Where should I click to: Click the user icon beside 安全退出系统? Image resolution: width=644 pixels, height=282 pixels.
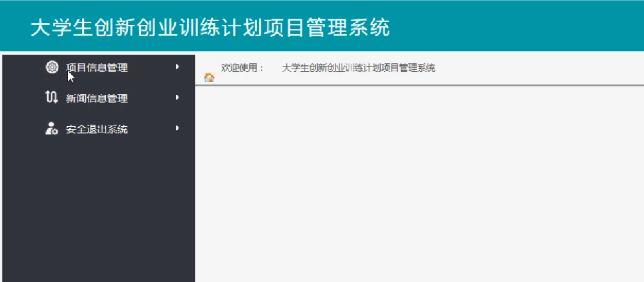(52, 128)
